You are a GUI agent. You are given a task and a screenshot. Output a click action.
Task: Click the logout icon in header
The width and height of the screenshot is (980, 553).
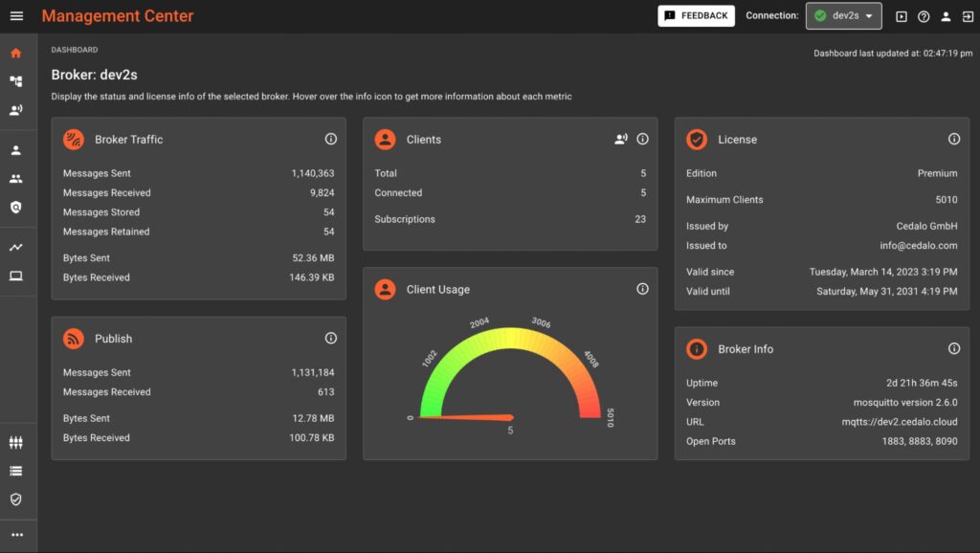coord(968,16)
